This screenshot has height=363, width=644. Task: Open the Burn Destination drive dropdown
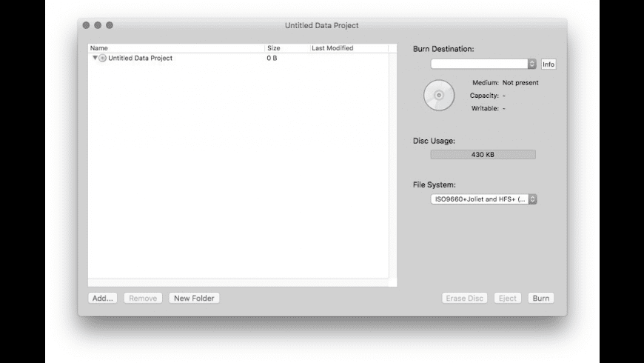click(483, 64)
